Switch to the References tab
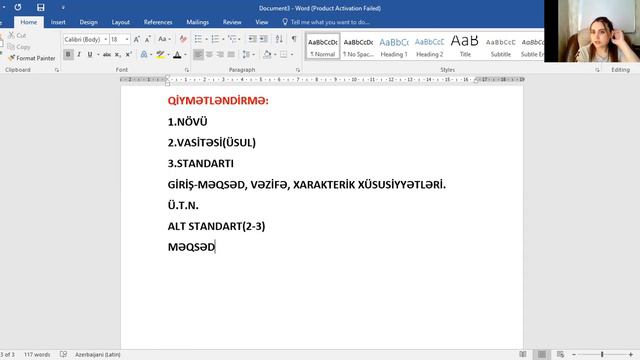The image size is (640, 360). click(x=158, y=22)
